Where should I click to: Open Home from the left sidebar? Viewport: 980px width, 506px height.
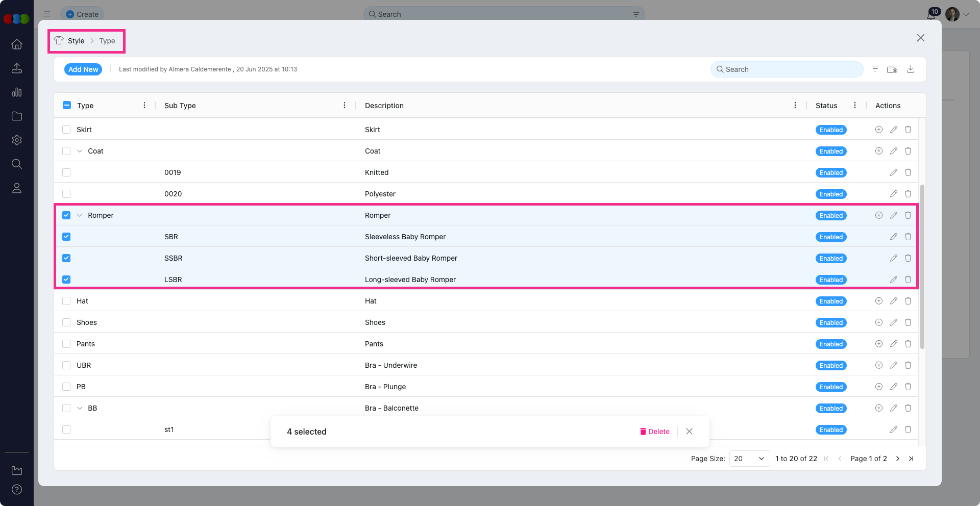pos(17,44)
